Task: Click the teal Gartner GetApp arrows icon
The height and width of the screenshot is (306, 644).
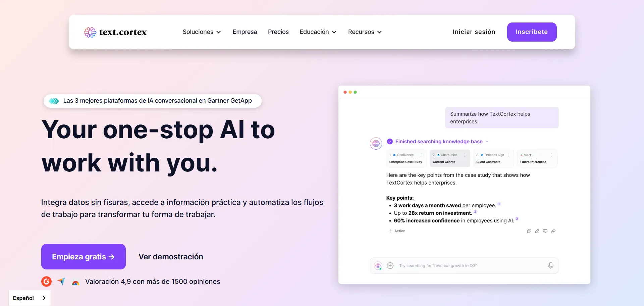Action: click(x=54, y=101)
